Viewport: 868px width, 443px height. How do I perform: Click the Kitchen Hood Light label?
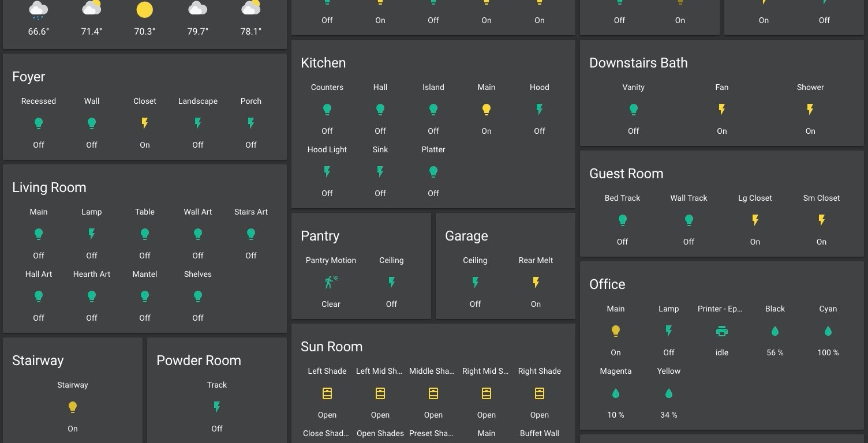tap(327, 149)
